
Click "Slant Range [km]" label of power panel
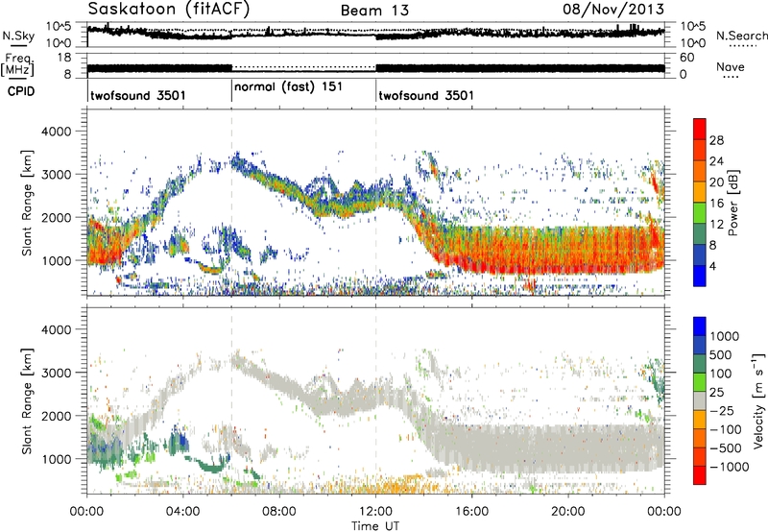click(x=27, y=203)
